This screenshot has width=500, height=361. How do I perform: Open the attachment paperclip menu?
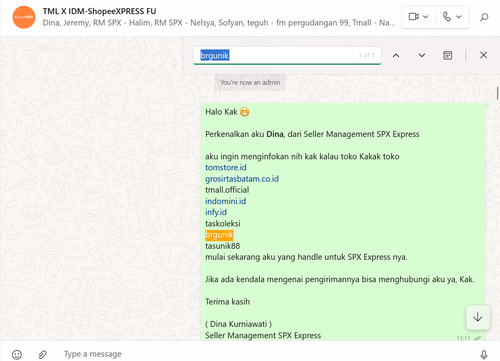[x=42, y=354]
